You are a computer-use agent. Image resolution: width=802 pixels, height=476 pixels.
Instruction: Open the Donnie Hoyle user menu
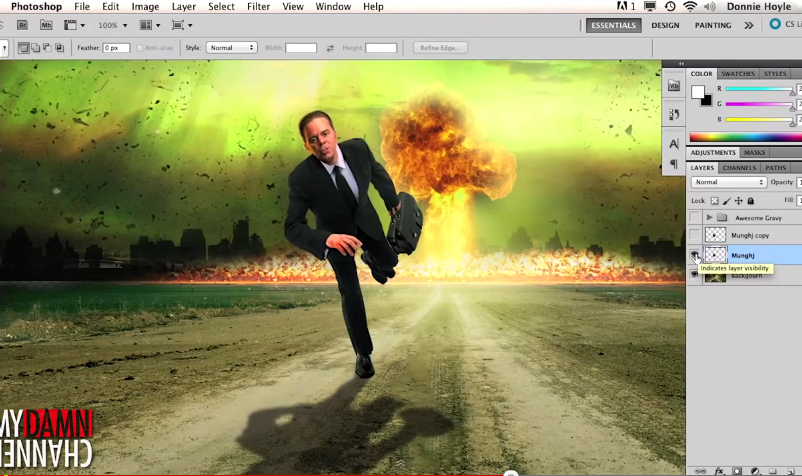tap(759, 7)
